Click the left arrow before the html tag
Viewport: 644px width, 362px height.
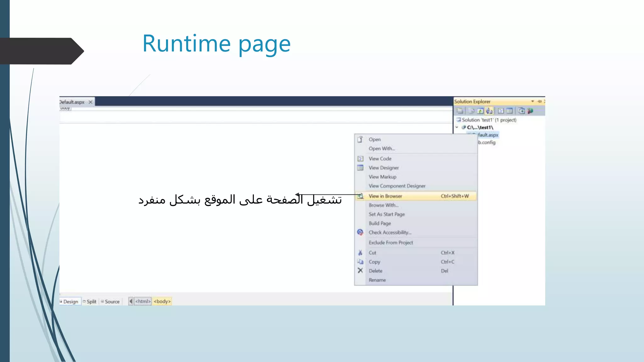click(x=131, y=301)
